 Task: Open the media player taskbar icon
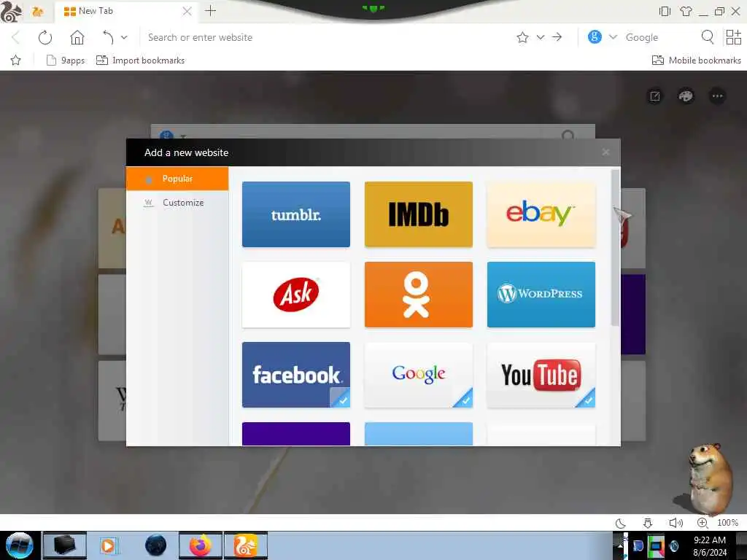click(108, 545)
